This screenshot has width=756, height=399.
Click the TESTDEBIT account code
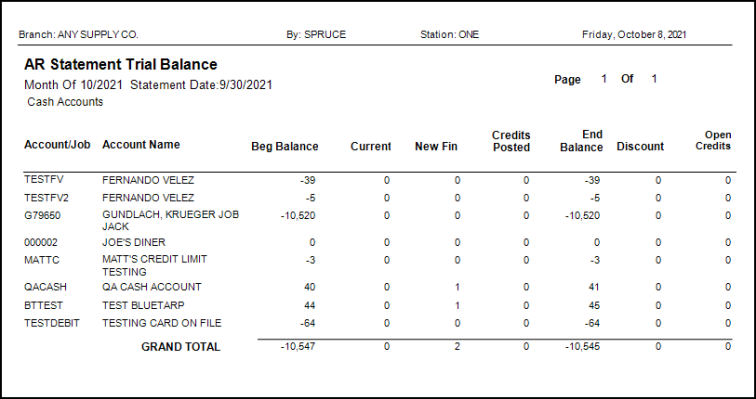click(52, 323)
